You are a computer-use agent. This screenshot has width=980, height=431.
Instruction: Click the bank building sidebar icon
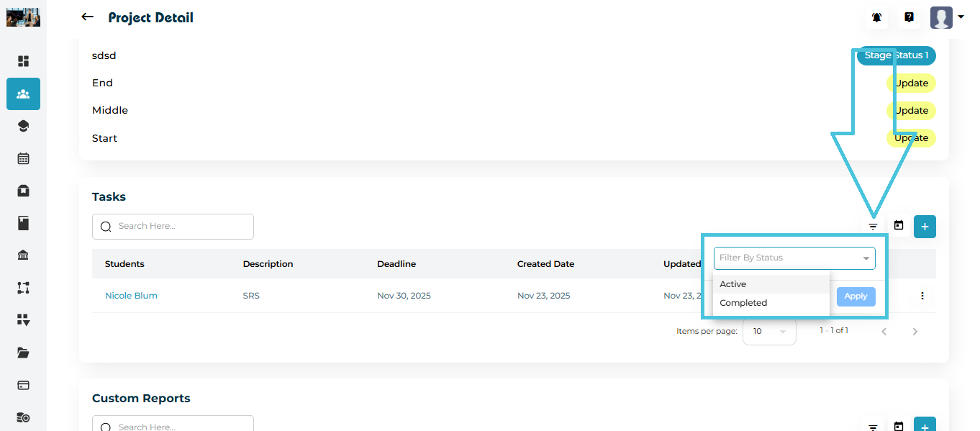point(23,255)
